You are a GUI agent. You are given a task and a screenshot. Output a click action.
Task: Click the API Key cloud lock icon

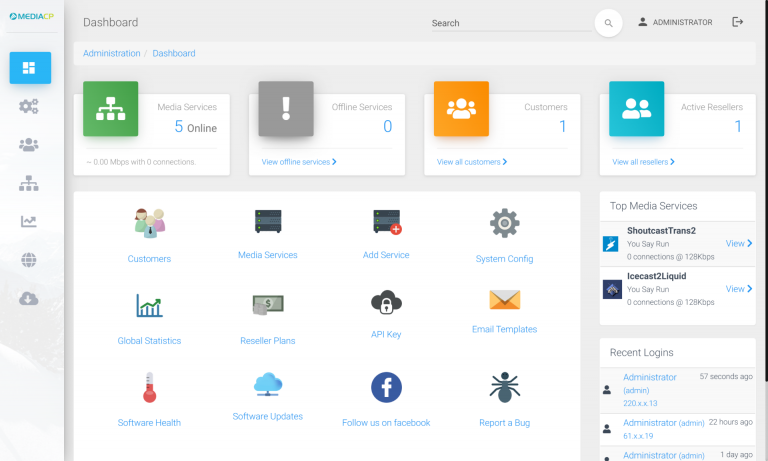tap(386, 302)
